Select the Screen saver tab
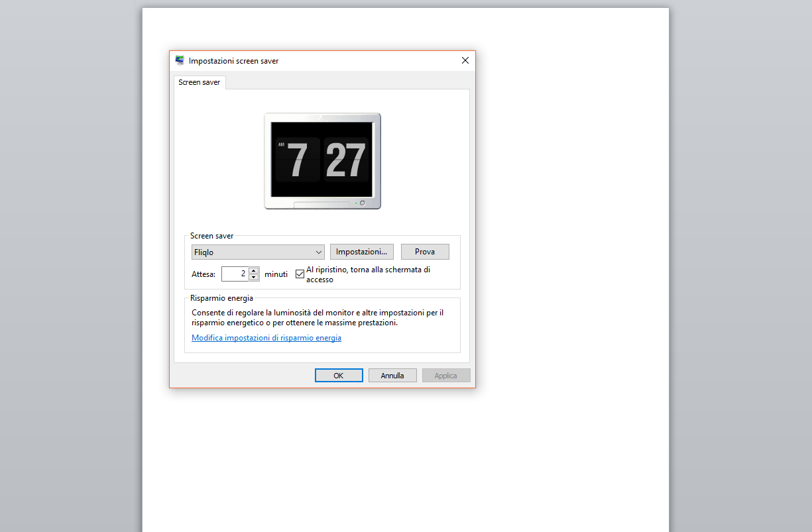 [x=200, y=83]
